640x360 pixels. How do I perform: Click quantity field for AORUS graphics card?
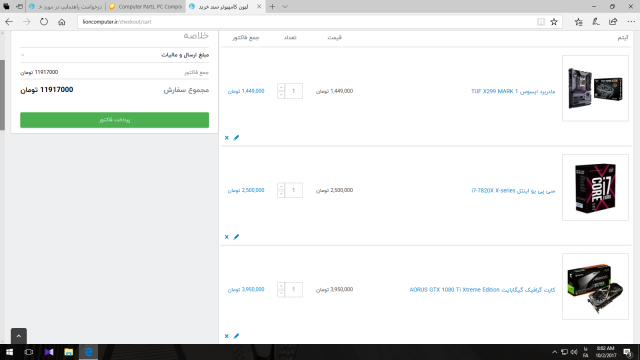(x=293, y=289)
